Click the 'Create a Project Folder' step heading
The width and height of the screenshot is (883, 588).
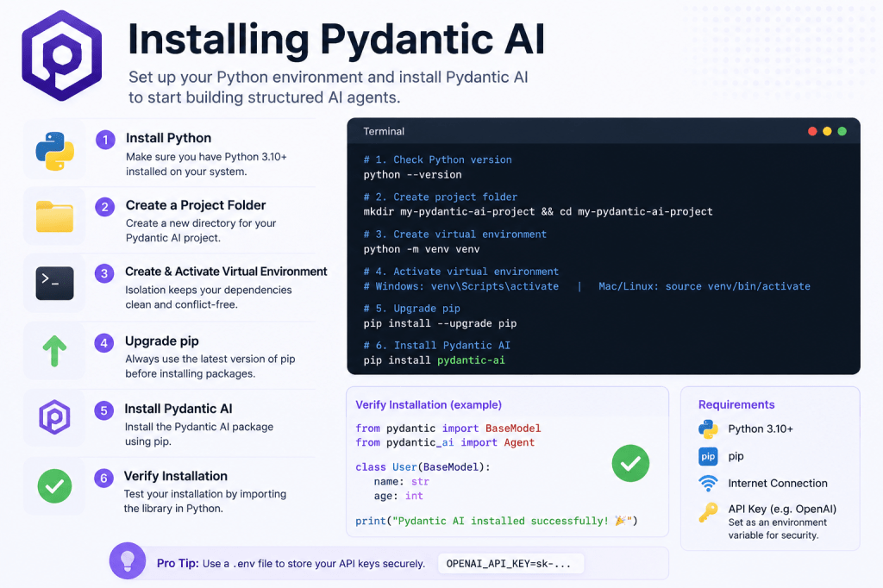196,205
